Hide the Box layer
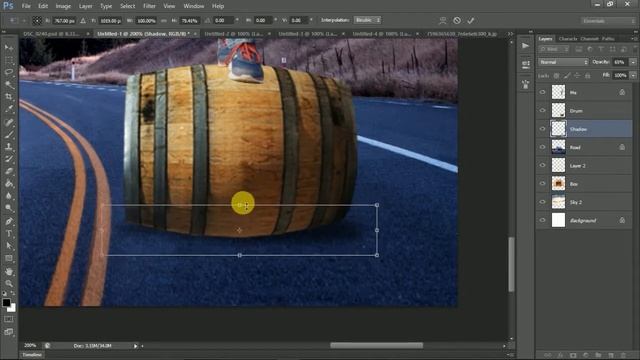Viewport: 640px width, 360px height. [542, 184]
